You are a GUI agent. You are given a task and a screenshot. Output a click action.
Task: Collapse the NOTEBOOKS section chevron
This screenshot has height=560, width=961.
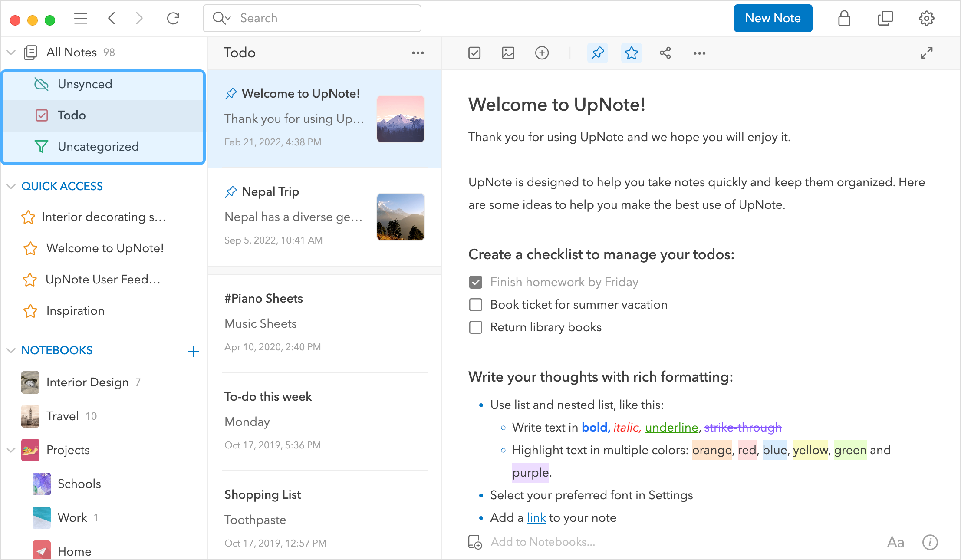11,350
